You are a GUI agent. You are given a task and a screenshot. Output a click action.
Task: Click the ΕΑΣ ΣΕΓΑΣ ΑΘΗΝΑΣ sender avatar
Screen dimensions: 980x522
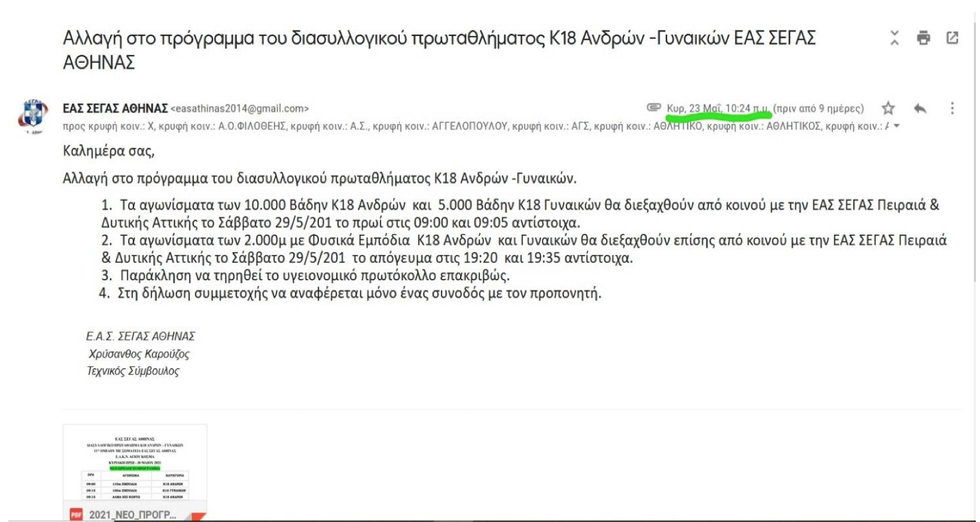[33, 114]
